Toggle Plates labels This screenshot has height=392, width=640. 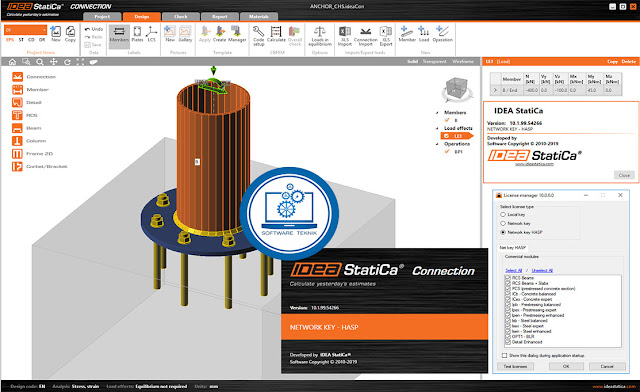pyautogui.click(x=138, y=33)
